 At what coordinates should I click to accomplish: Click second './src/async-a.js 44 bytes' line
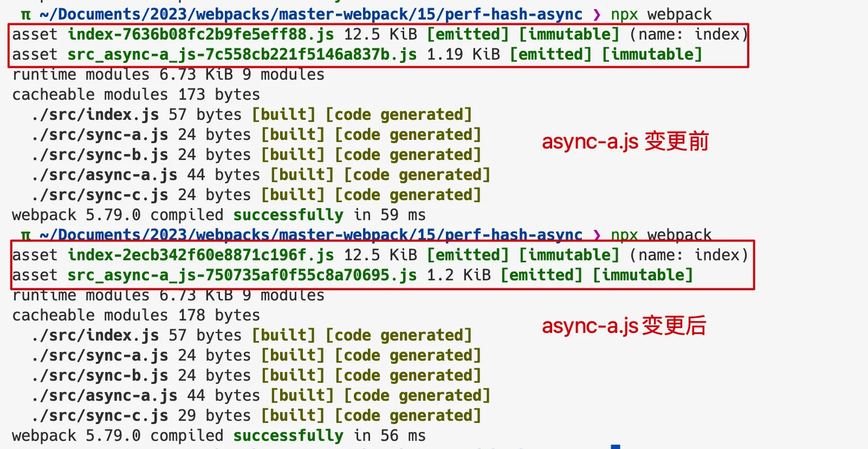click(261, 395)
